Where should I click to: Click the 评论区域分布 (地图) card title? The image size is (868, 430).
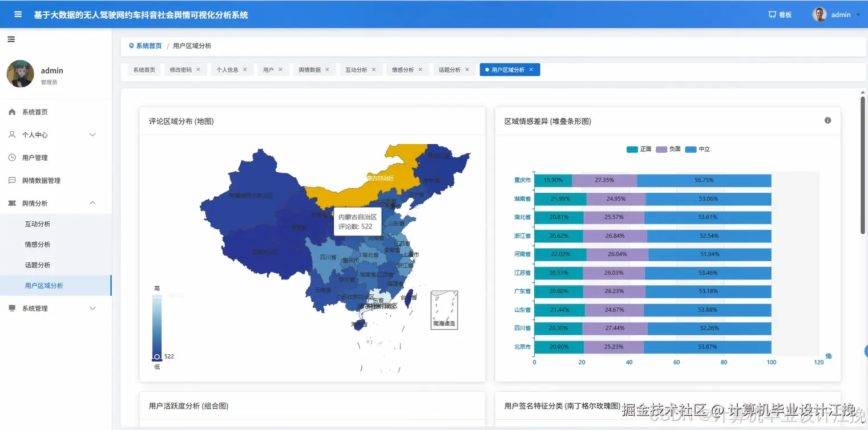click(x=181, y=121)
